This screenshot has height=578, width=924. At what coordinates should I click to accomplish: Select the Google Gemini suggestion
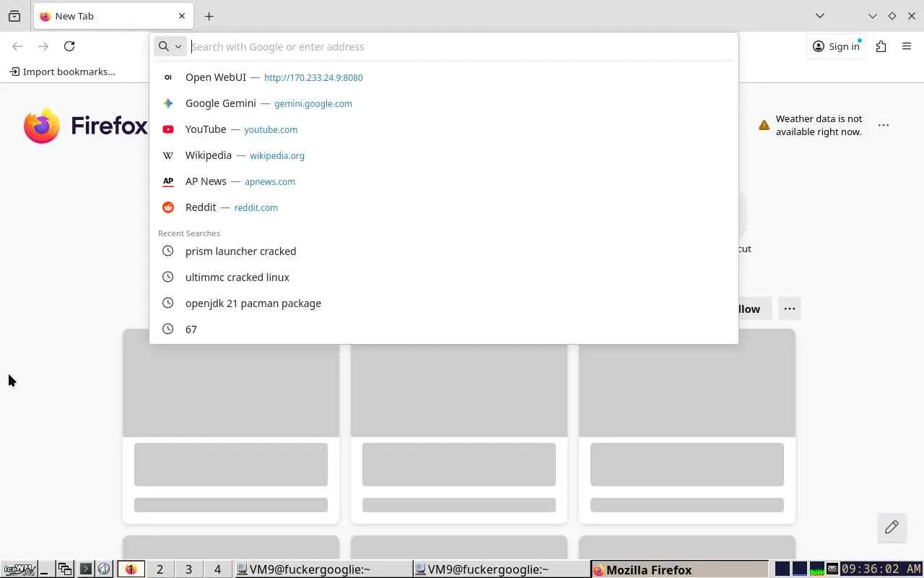(444, 103)
